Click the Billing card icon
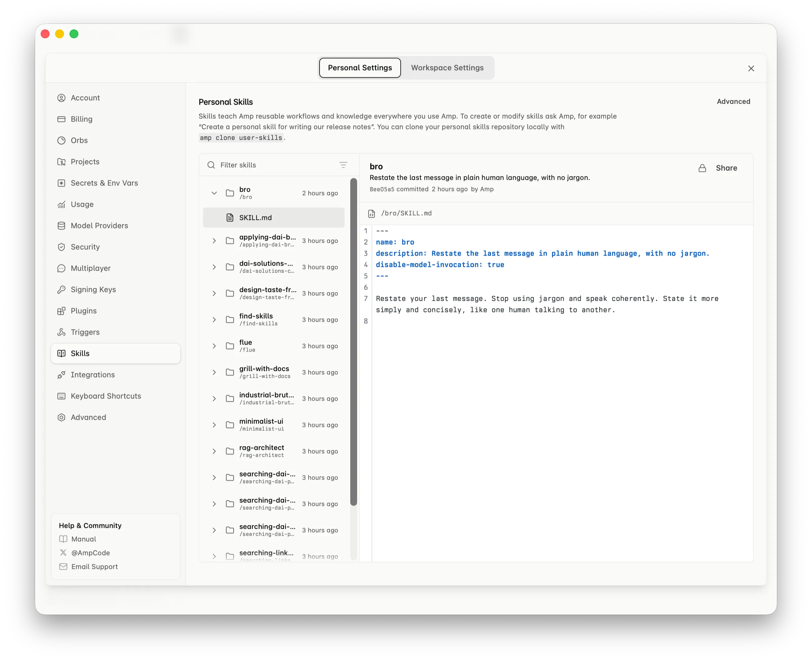 (x=61, y=119)
